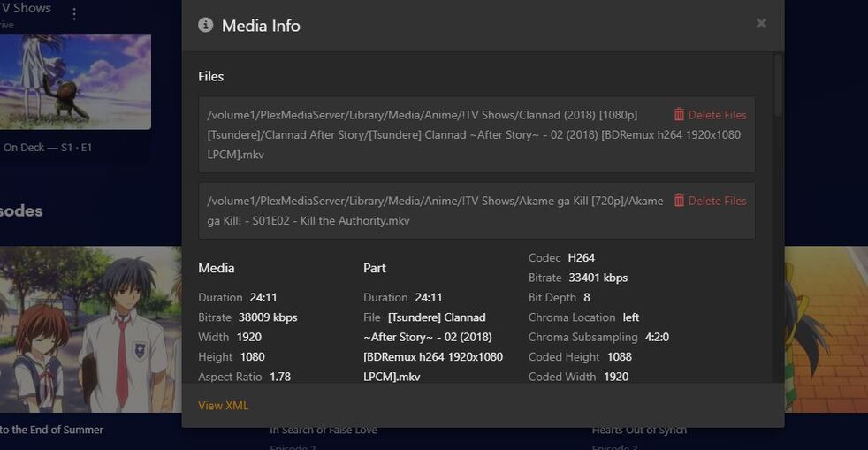Screen dimensions: 868x450
Task: Open the Clannad poster thumbnail above On Deck
Action: pyautogui.click(x=75, y=81)
